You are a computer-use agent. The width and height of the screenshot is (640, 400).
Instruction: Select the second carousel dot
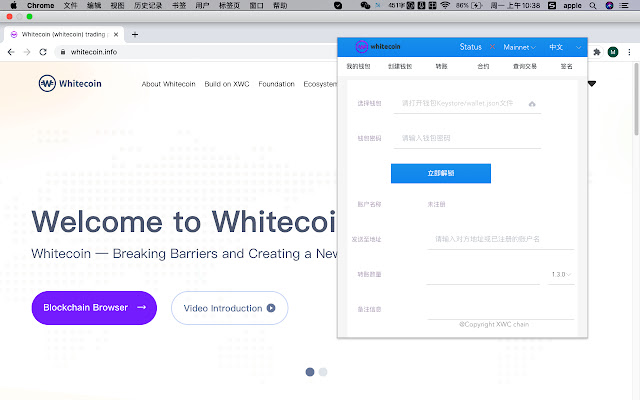tap(323, 372)
